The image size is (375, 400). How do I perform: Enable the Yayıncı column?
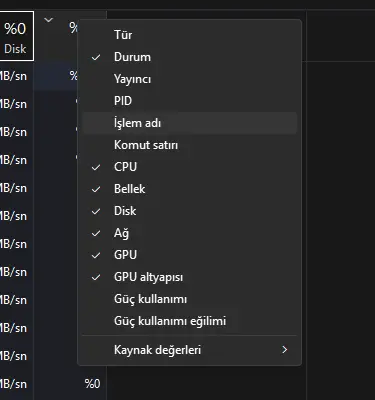[189, 79]
